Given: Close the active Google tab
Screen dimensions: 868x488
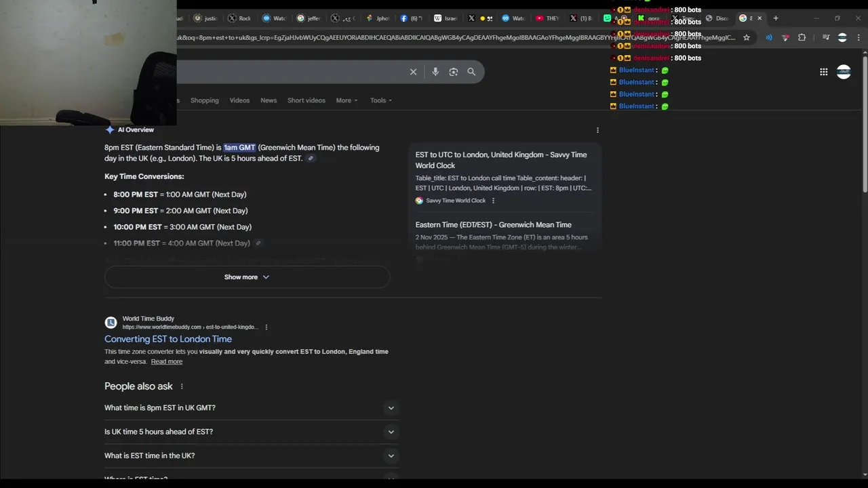Looking at the screenshot, I should [x=759, y=18].
